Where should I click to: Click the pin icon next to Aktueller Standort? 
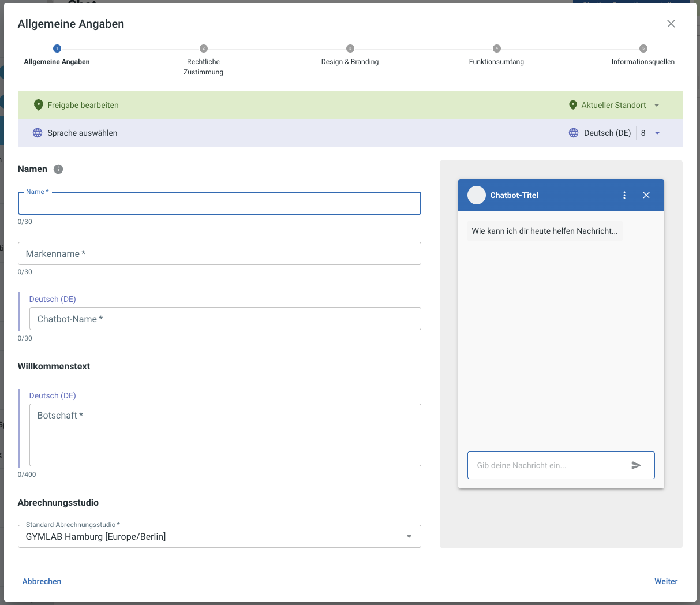coord(572,105)
